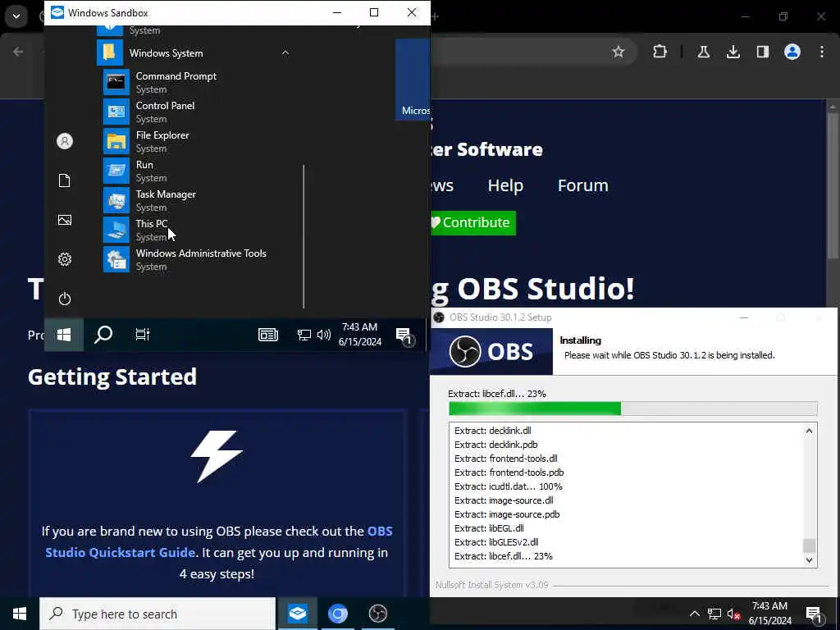Collapse the Windows System folder

(285, 52)
